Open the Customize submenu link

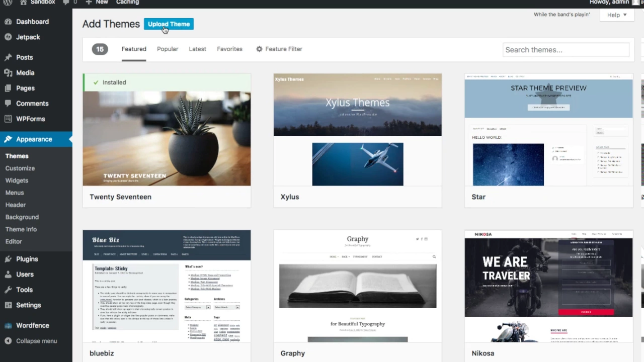coord(20,168)
